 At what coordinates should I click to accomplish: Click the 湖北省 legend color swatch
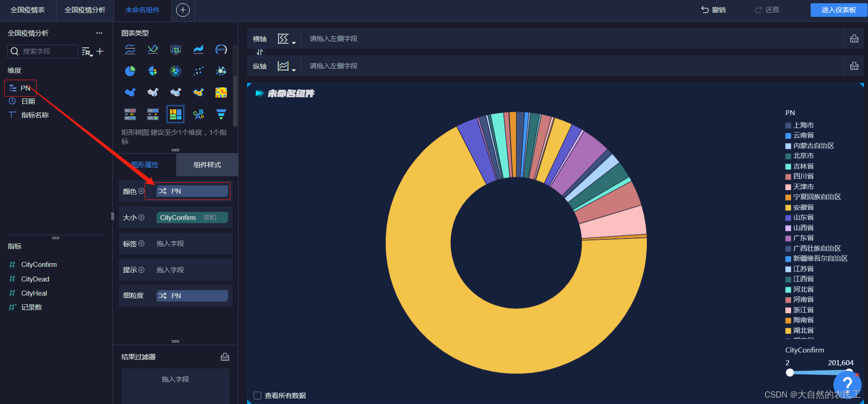(788, 331)
